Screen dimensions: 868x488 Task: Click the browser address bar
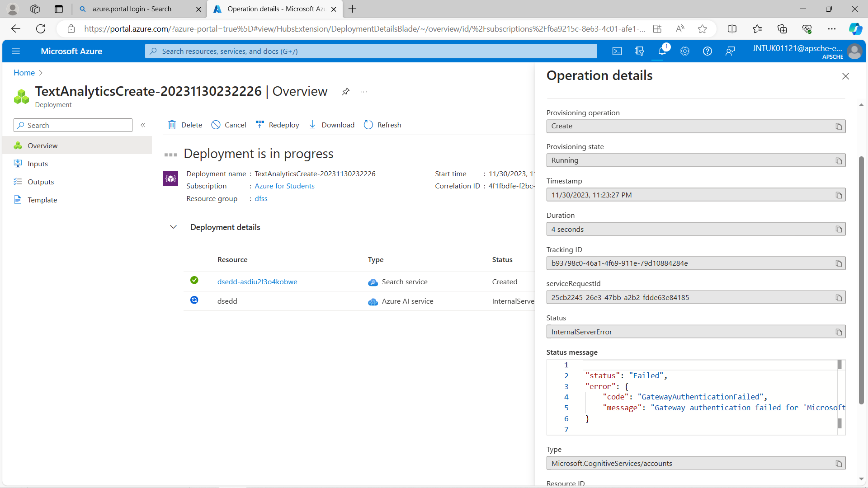pos(364,29)
